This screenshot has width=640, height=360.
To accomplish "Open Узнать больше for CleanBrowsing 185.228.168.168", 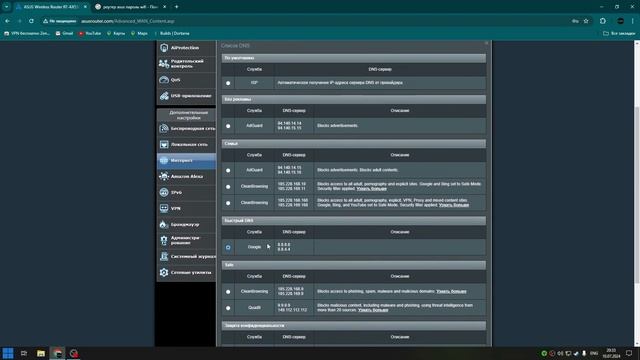I will 454,205.
